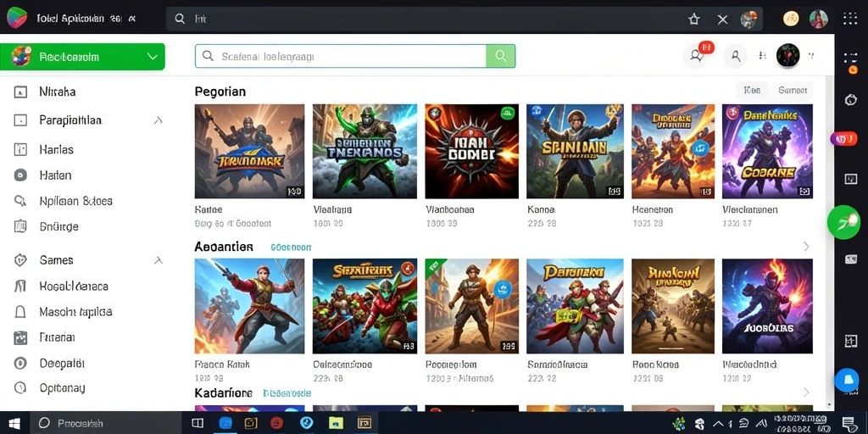Click the green search button
This screenshot has width=868, height=434.
point(500,56)
